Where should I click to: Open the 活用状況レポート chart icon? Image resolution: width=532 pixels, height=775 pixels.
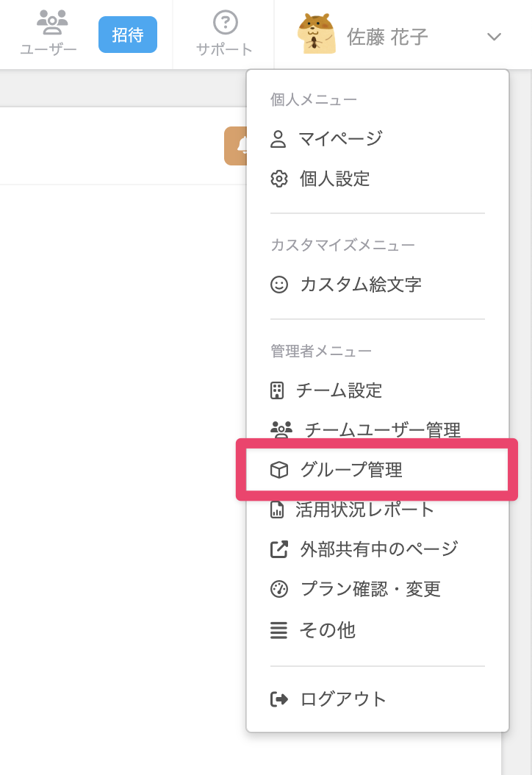click(x=279, y=509)
